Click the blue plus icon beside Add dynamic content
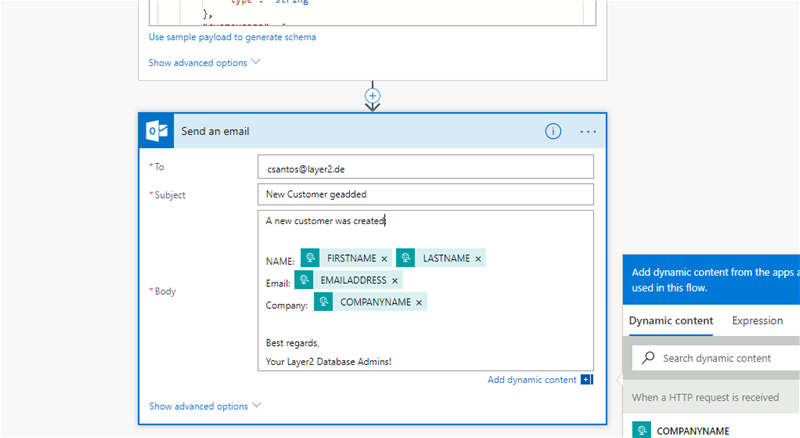The image size is (800, 438). (x=586, y=380)
